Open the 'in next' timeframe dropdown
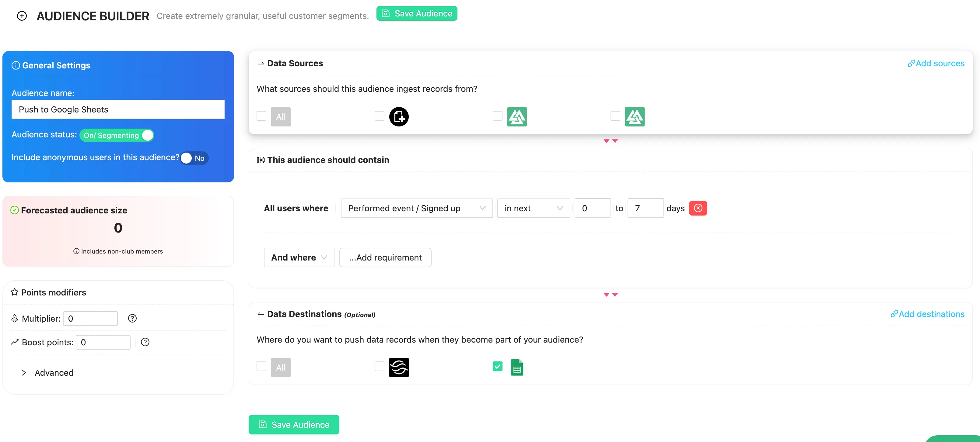The width and height of the screenshot is (980, 442). click(x=533, y=208)
